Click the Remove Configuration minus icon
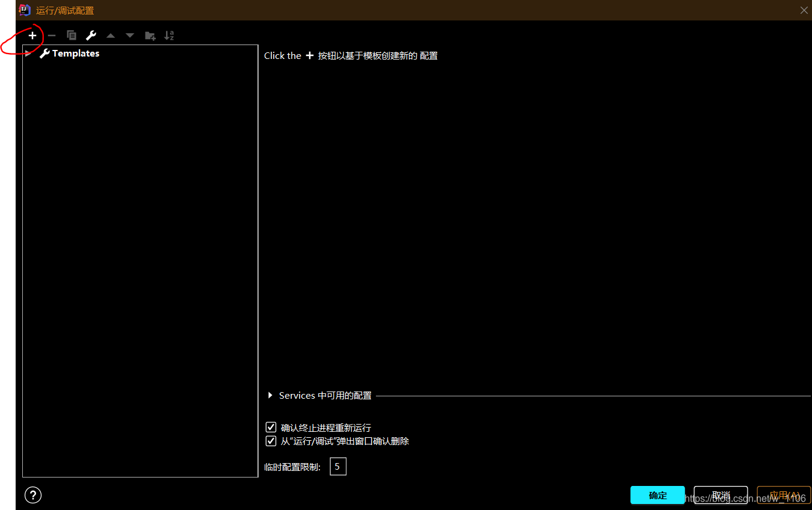The image size is (812, 510). [52, 35]
